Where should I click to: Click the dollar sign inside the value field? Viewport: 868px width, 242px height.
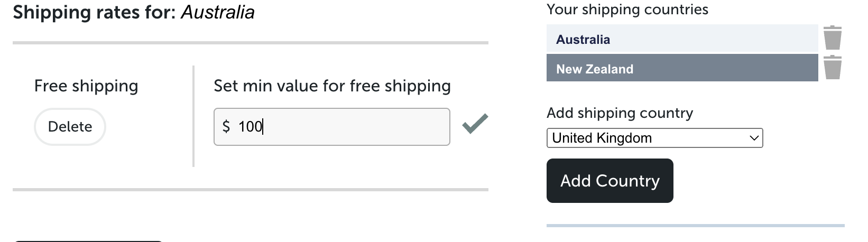[x=226, y=126]
